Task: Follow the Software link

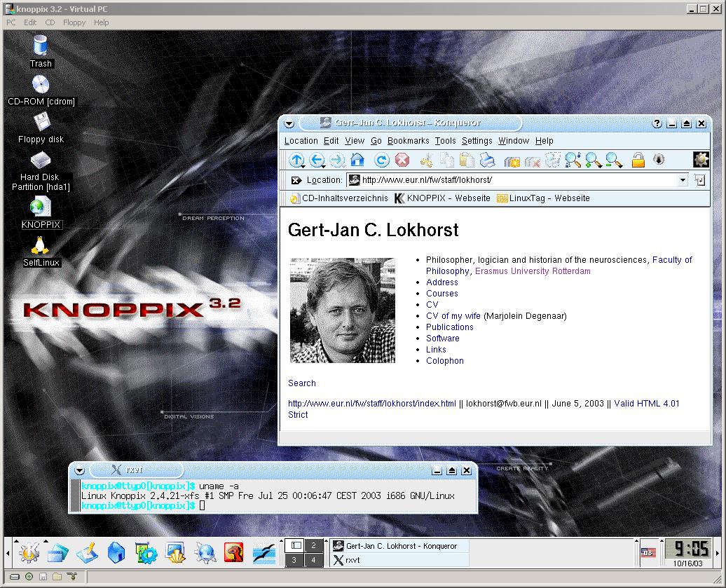Action: click(x=443, y=338)
